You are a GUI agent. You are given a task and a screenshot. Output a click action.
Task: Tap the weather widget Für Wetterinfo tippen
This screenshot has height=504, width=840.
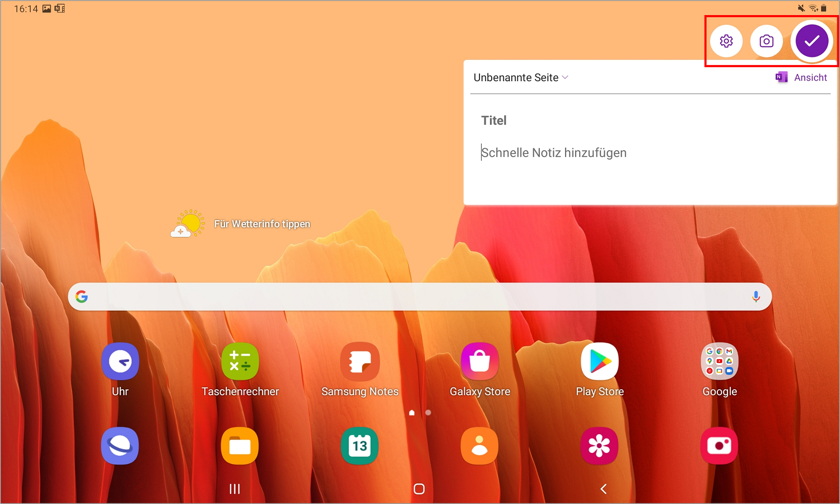click(241, 224)
